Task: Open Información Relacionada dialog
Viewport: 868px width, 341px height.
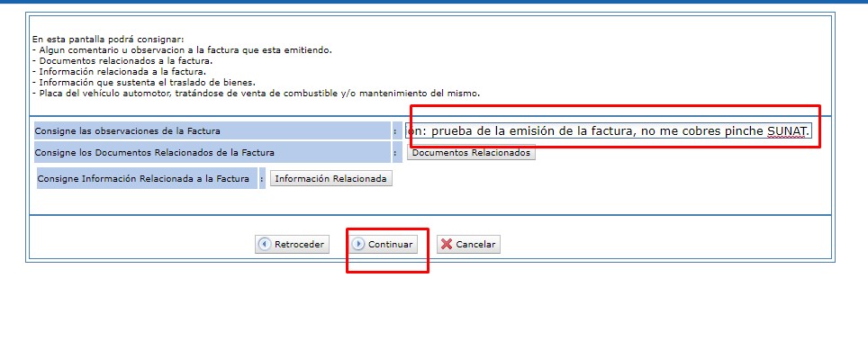Action: tap(331, 179)
